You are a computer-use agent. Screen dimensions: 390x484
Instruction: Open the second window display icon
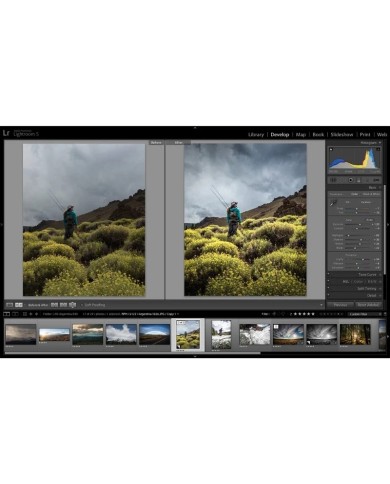pyautogui.click(x=15, y=314)
